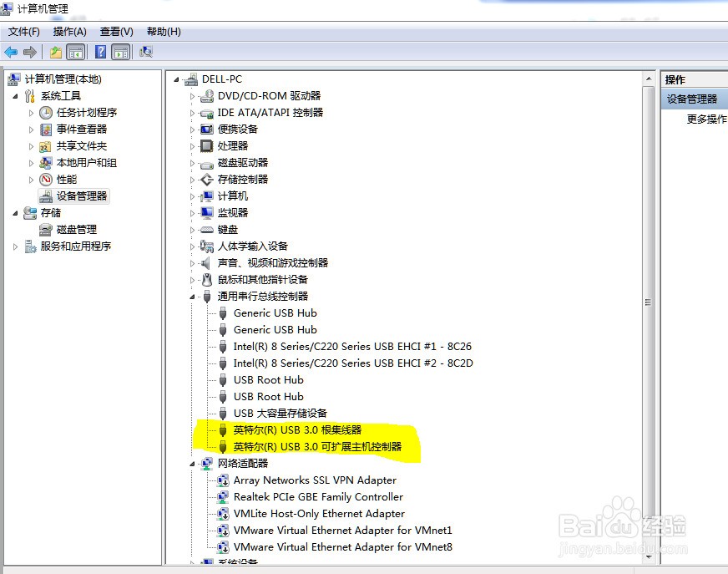The image size is (728, 574).
Task: Click the 声音、视频和游戏控制器 speaker icon
Action: pyautogui.click(x=205, y=263)
